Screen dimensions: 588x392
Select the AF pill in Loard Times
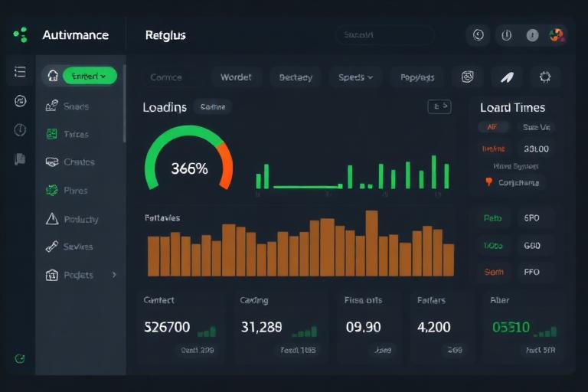coord(492,127)
